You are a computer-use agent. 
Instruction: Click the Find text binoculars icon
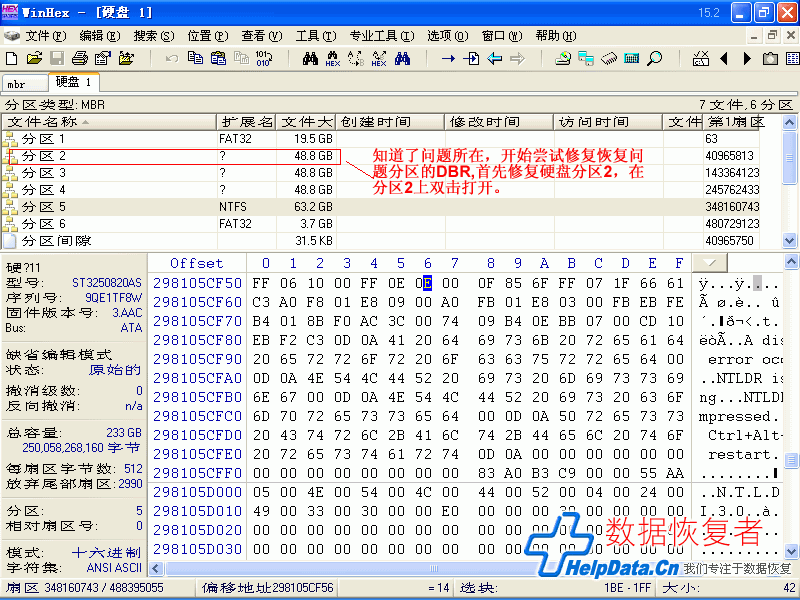click(310, 58)
